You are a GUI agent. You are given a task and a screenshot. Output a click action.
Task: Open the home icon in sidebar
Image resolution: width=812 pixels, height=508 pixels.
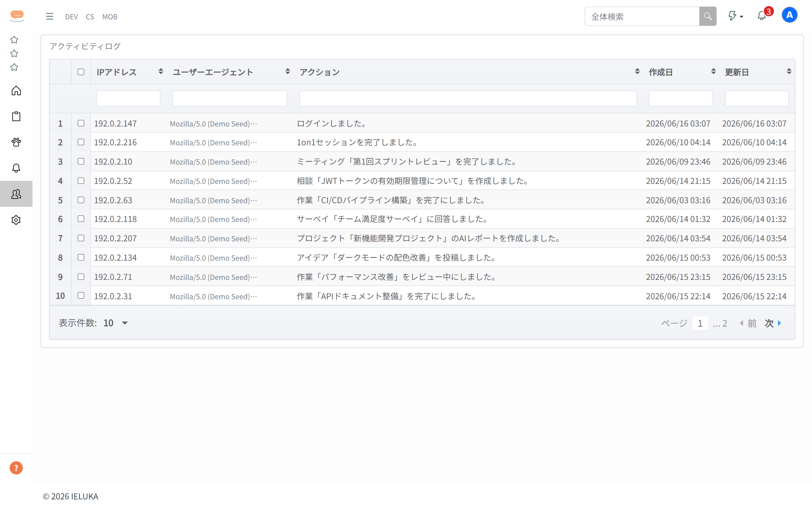[x=16, y=91]
